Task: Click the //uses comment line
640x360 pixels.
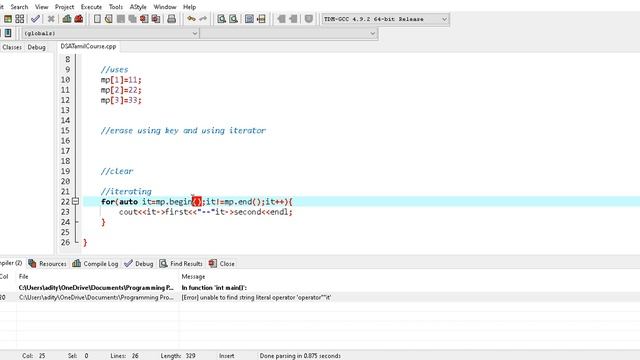Action: coord(114,69)
